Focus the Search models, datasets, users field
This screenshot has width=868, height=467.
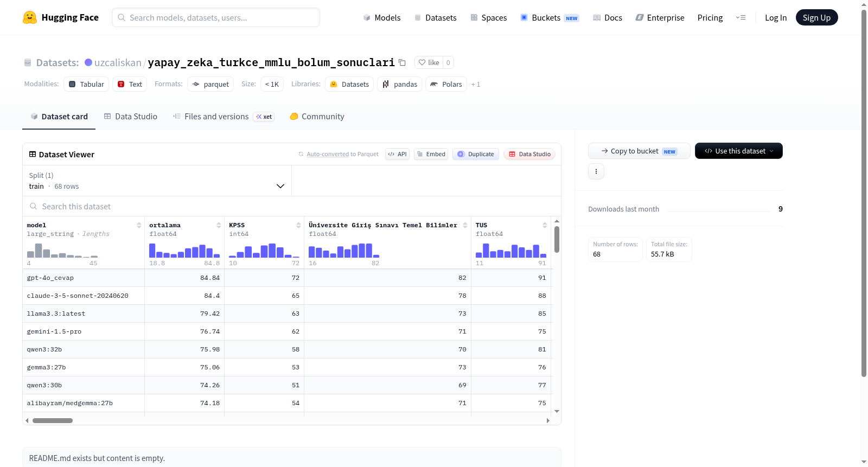[x=216, y=17]
